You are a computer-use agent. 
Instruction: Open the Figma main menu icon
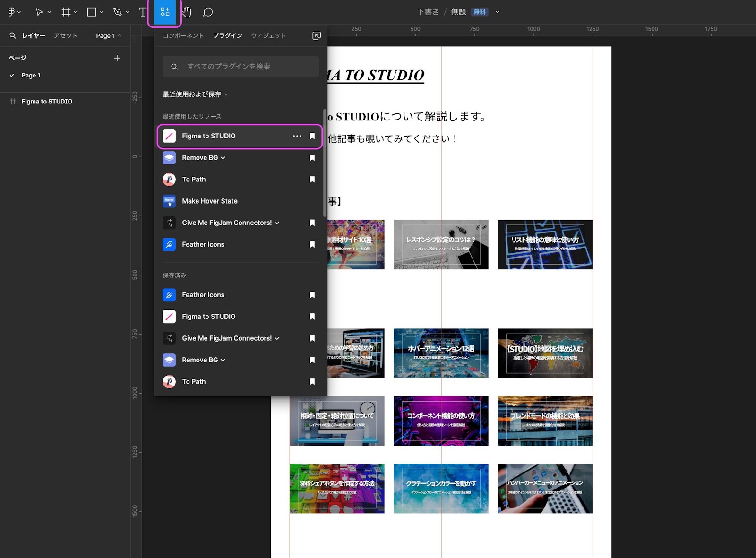pyautogui.click(x=11, y=12)
